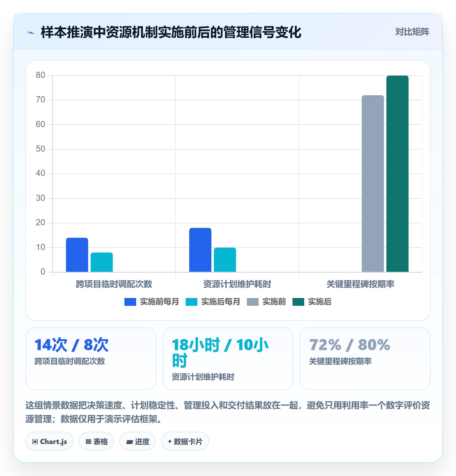Image resolution: width=456 pixels, height=476 pixels.
Task: Click the 72% / 80% data card value
Action: tap(349, 345)
